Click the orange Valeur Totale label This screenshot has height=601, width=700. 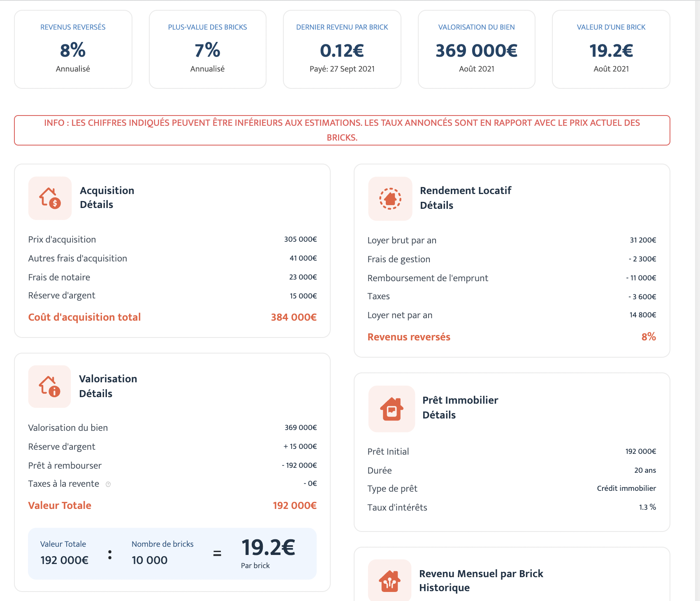(x=60, y=505)
